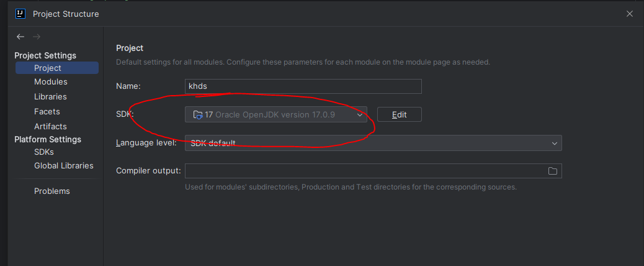
Task: Click the 'Default settings for all modules' description
Action: pos(303,63)
